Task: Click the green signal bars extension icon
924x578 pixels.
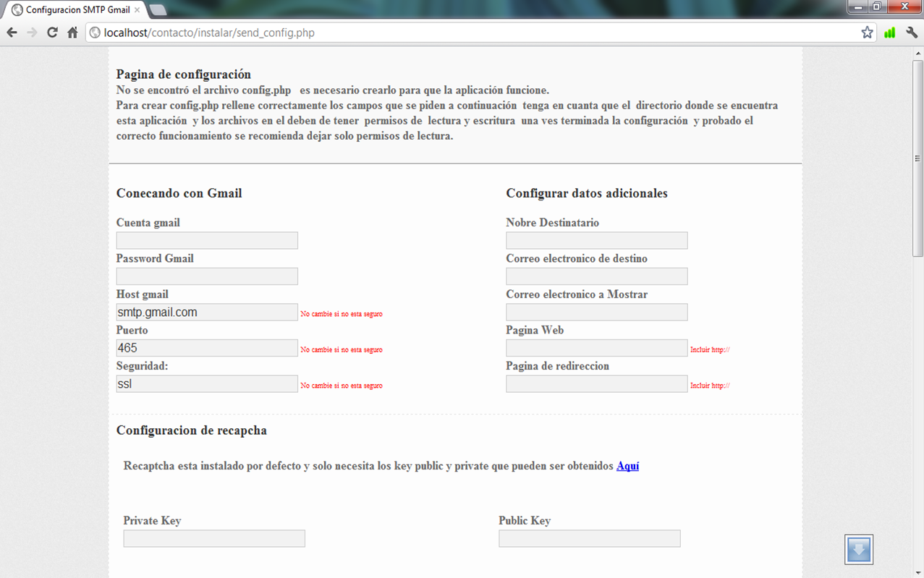Action: point(889,33)
